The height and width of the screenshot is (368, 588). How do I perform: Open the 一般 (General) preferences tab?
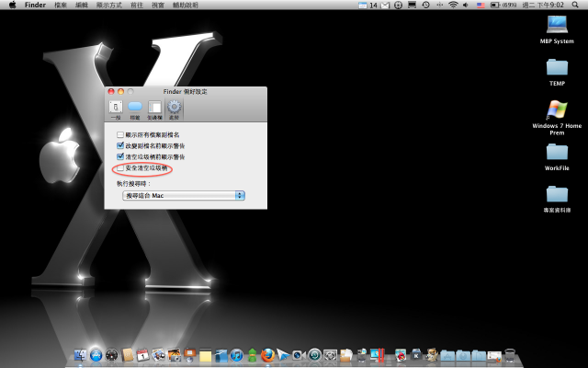(x=116, y=109)
